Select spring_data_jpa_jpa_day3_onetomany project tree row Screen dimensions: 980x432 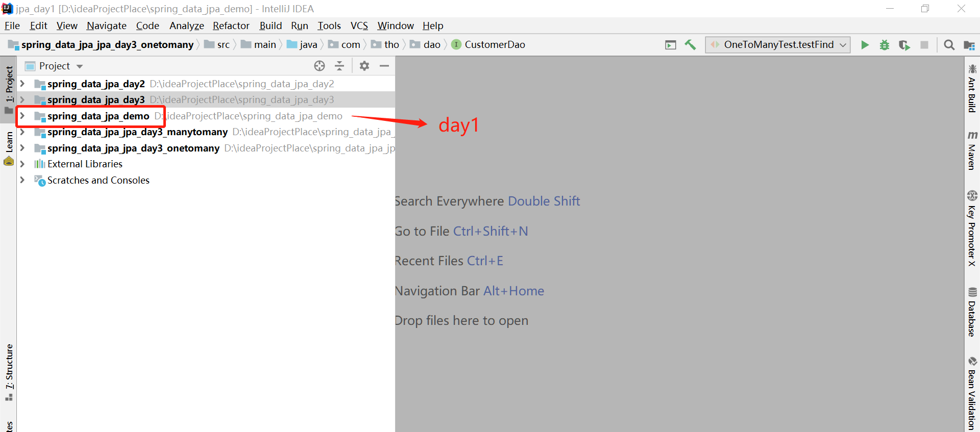206,148
